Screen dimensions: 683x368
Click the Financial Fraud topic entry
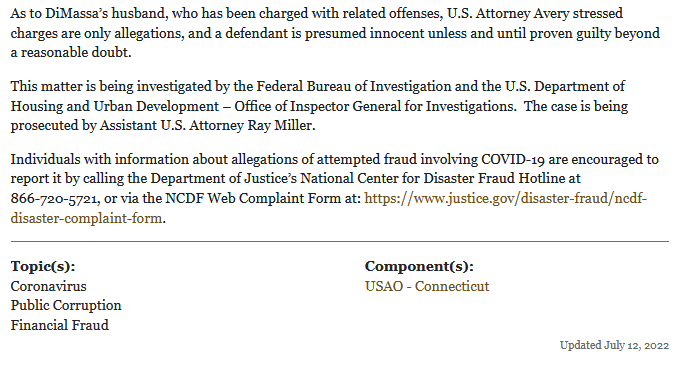[60, 325]
